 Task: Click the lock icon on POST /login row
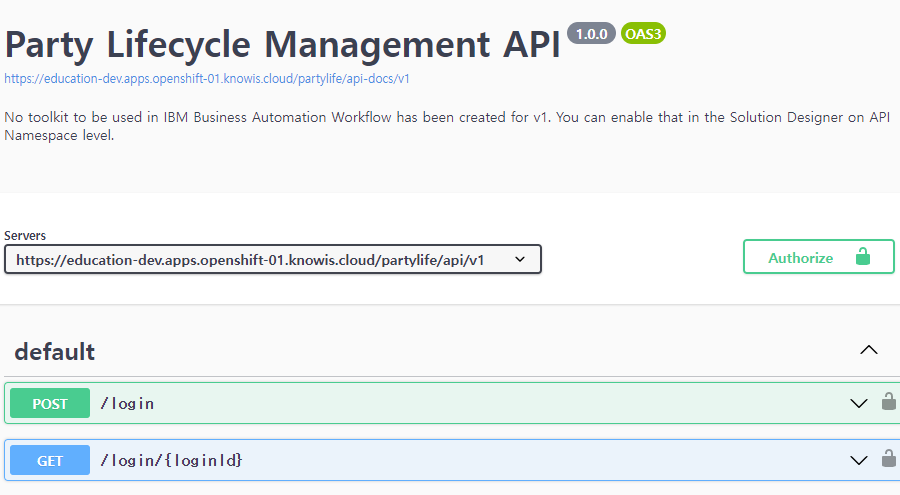point(889,401)
